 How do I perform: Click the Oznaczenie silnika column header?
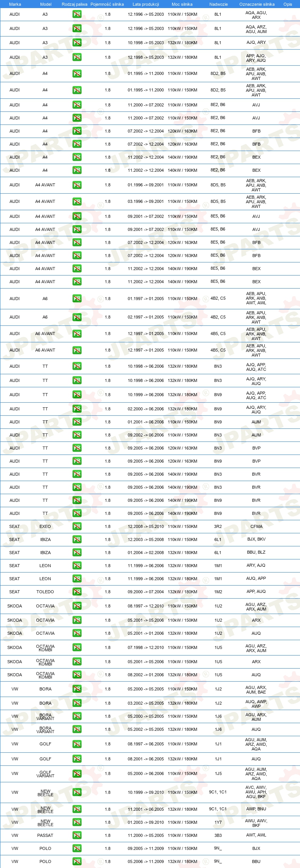[257, 4]
